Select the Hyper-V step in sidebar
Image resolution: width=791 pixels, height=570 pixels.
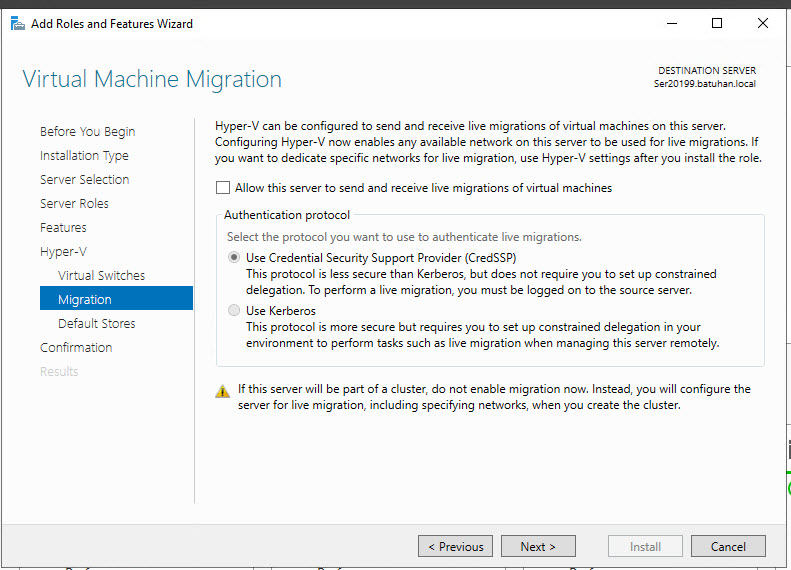tap(63, 252)
